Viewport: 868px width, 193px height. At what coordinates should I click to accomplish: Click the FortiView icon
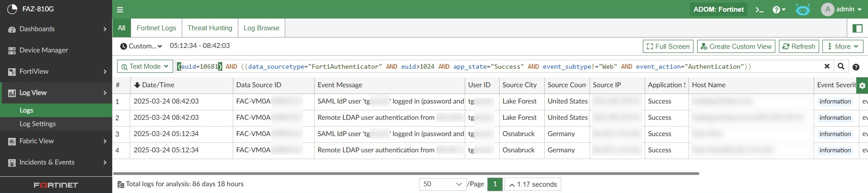pyautogui.click(x=12, y=72)
